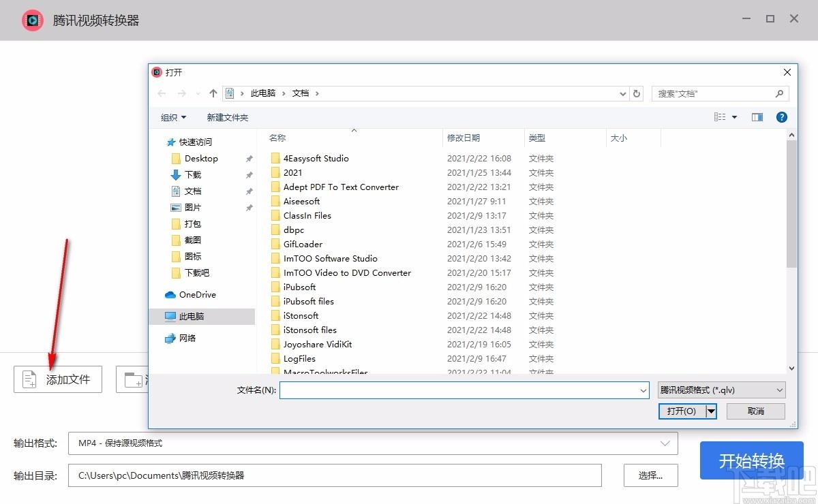This screenshot has height=504, width=818.
Task: Click 新建文件夹 button
Action: 228,117
